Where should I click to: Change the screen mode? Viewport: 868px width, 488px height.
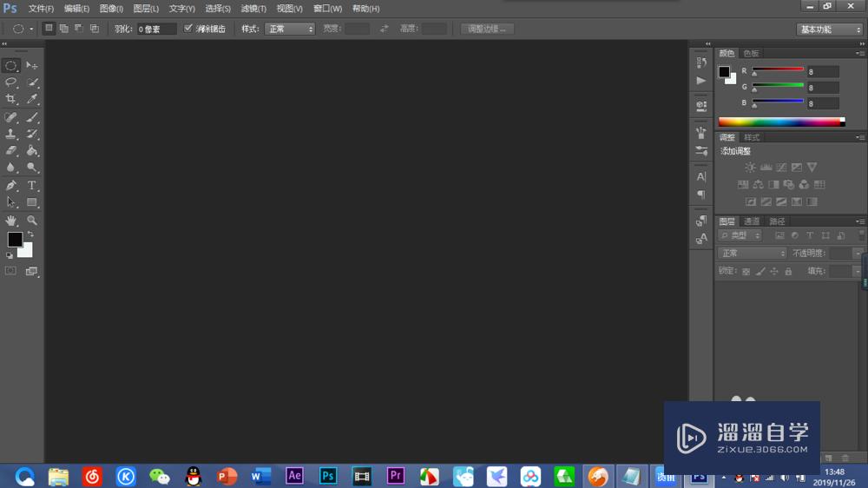click(x=32, y=271)
